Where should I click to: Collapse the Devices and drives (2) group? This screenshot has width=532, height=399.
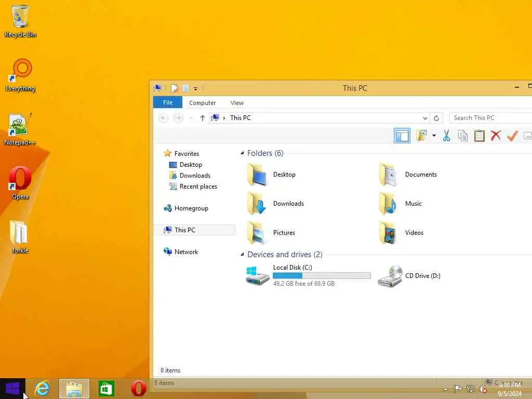[x=242, y=255]
